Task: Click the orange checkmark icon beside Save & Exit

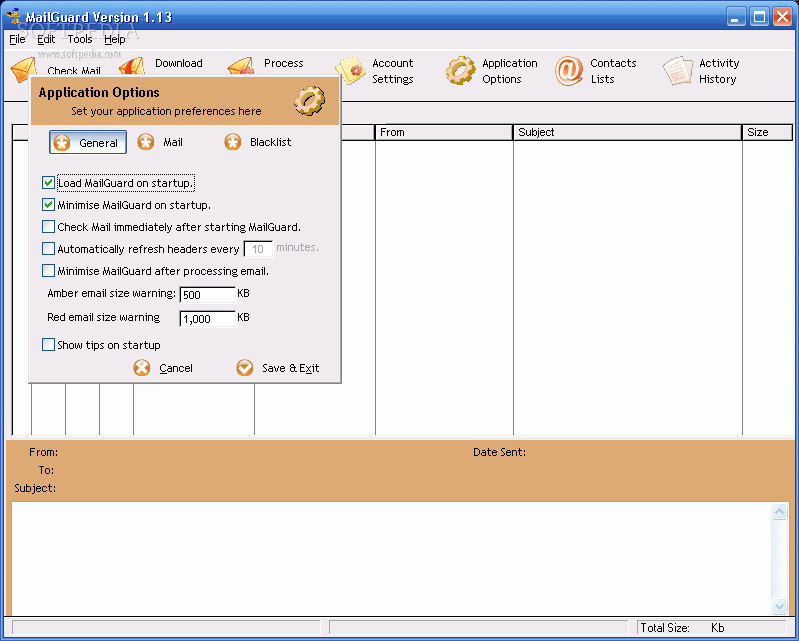Action: [245, 368]
